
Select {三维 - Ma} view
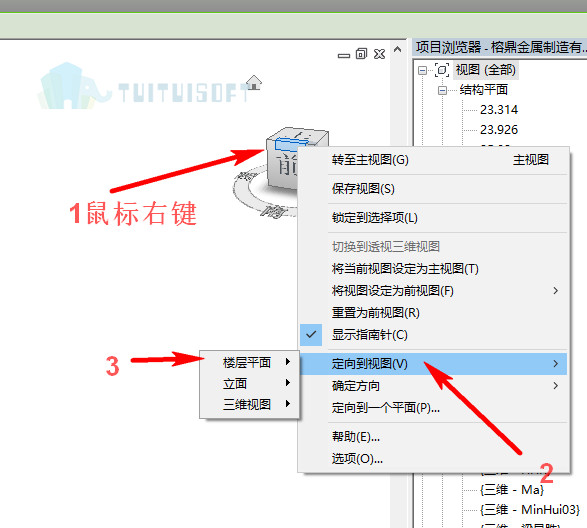pos(512,490)
